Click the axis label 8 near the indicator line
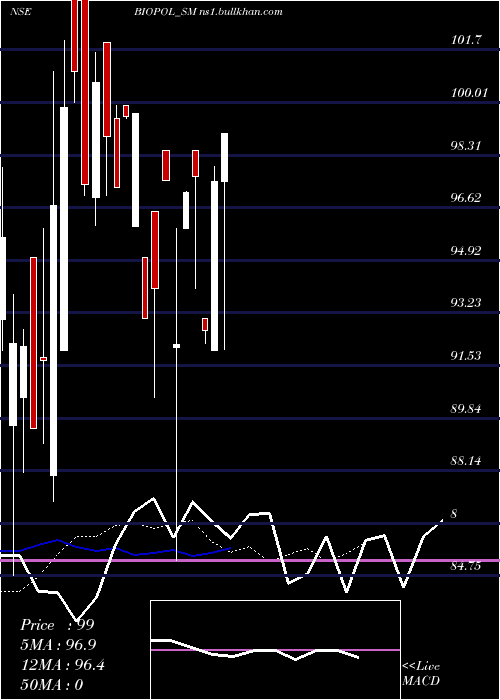 (454, 513)
